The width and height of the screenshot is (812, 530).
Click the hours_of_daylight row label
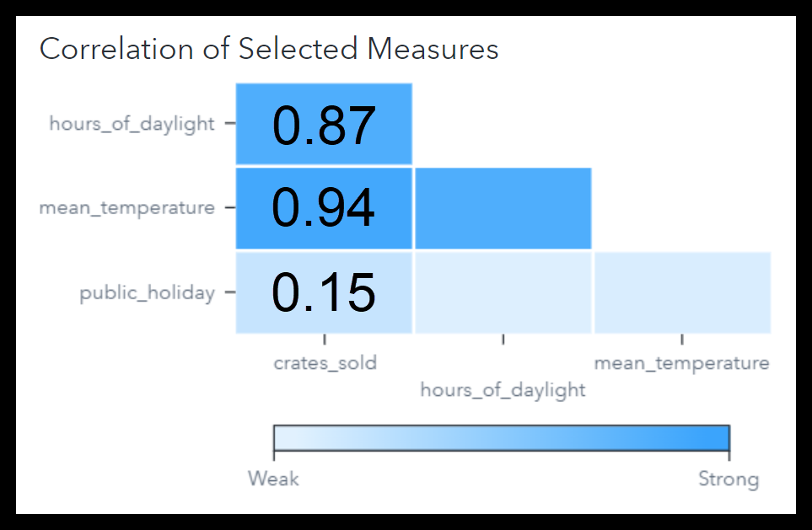click(x=132, y=124)
